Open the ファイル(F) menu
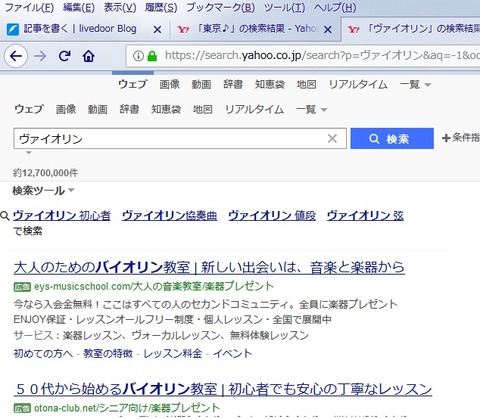 [x=29, y=7]
